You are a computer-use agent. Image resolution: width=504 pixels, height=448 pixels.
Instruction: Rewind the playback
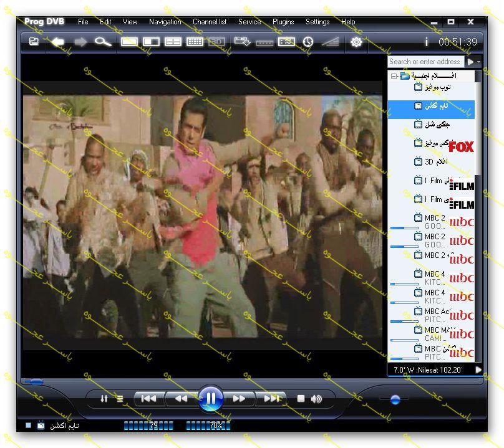181,399
